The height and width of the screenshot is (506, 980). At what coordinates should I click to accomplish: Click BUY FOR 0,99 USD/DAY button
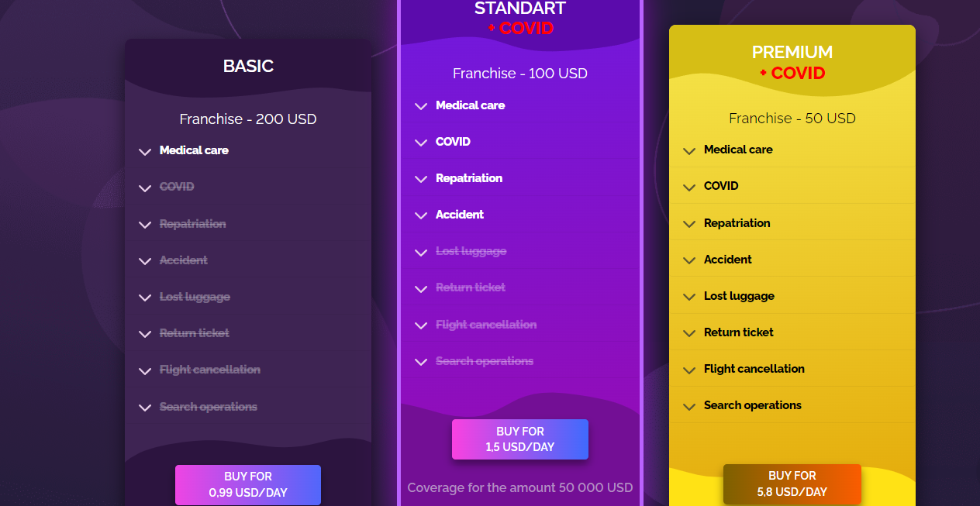(x=247, y=484)
